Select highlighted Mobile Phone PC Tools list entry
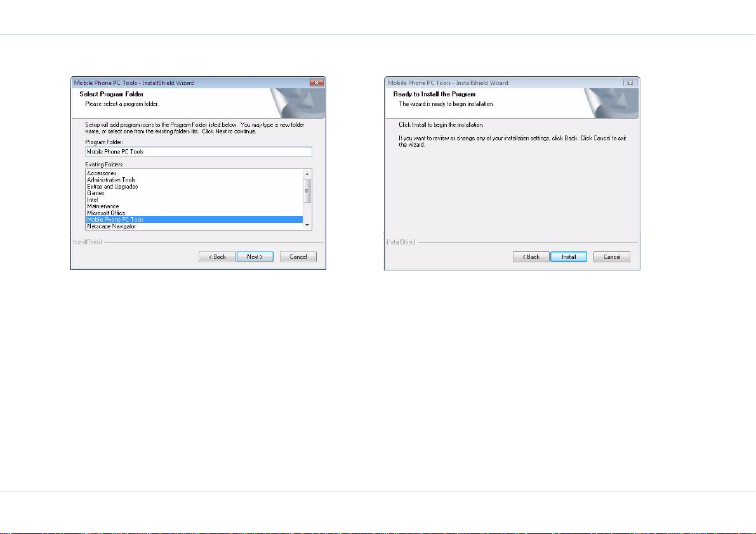The height and width of the screenshot is (534, 756). (194, 220)
